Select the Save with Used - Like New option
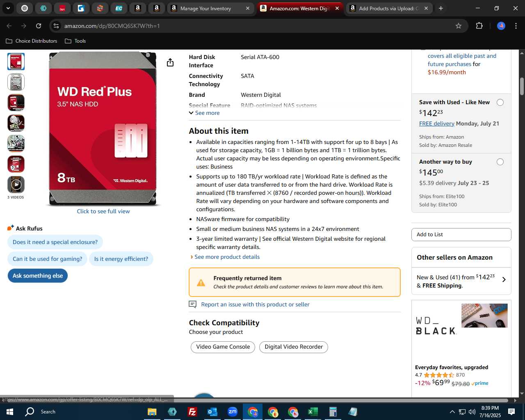The image size is (525, 420). tap(500, 103)
